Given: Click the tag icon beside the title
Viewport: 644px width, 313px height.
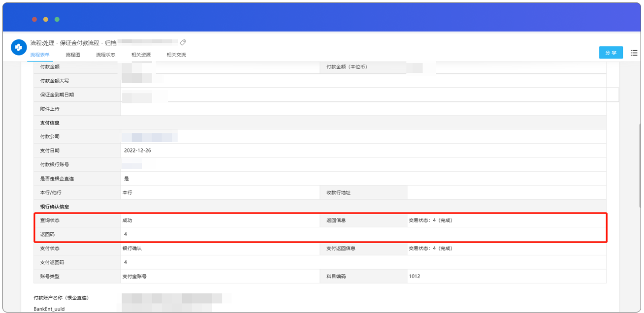Looking at the screenshot, I should [x=183, y=43].
